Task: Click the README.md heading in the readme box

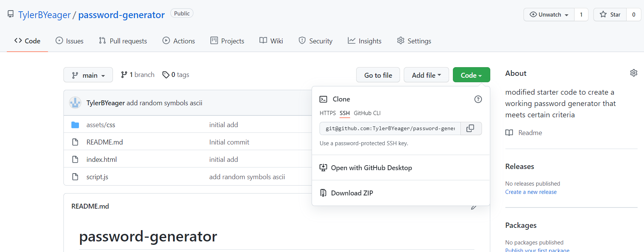Action: click(x=90, y=206)
